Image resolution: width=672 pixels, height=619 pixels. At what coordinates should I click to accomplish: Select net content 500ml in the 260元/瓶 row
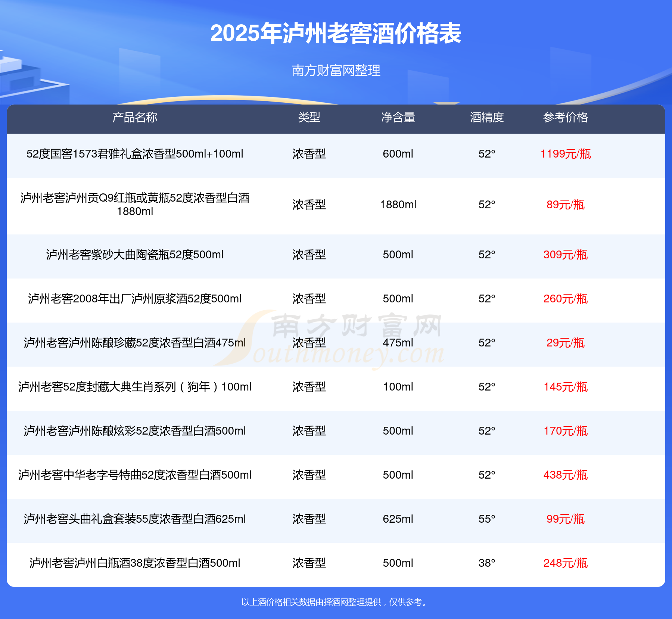tap(398, 299)
